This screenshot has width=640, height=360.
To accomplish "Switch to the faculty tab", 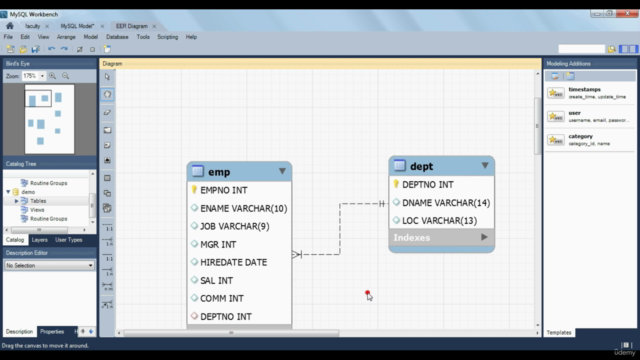I will tap(33, 26).
